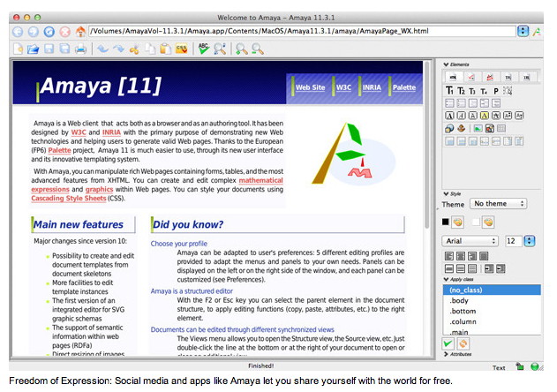Run the ABC spell checker
Image resolution: width=557 pixels, height=392 pixels.
pyautogui.click(x=204, y=49)
